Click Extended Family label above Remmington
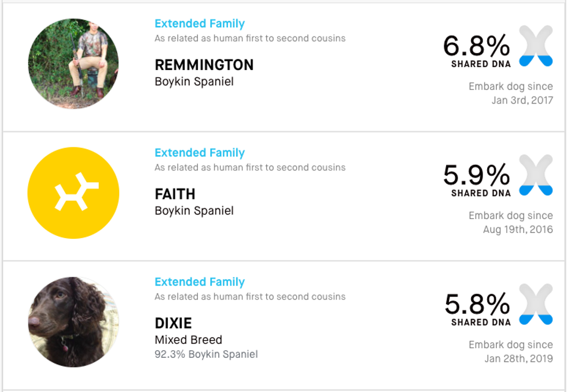 click(200, 24)
